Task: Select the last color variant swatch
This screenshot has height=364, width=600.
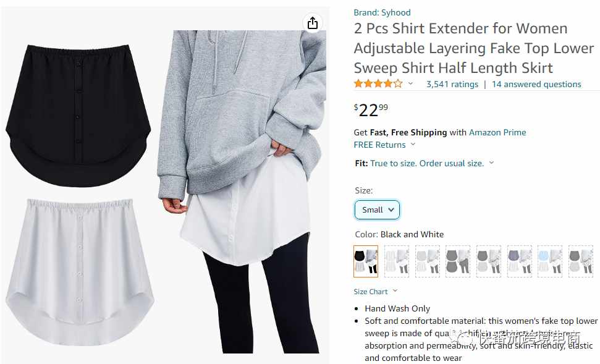Action: [x=580, y=261]
